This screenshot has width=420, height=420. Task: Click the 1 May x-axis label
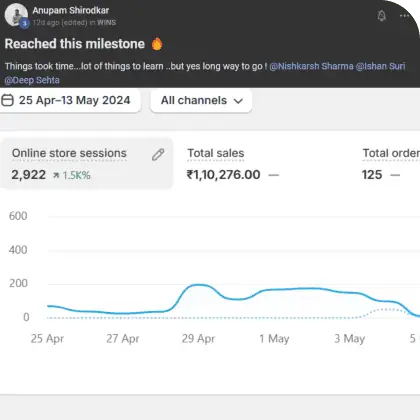pyautogui.click(x=274, y=339)
